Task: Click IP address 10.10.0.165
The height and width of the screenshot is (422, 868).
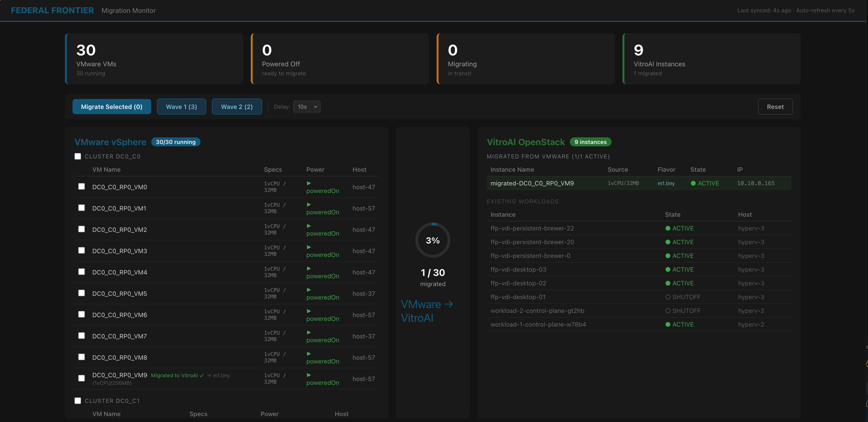Action: point(756,183)
